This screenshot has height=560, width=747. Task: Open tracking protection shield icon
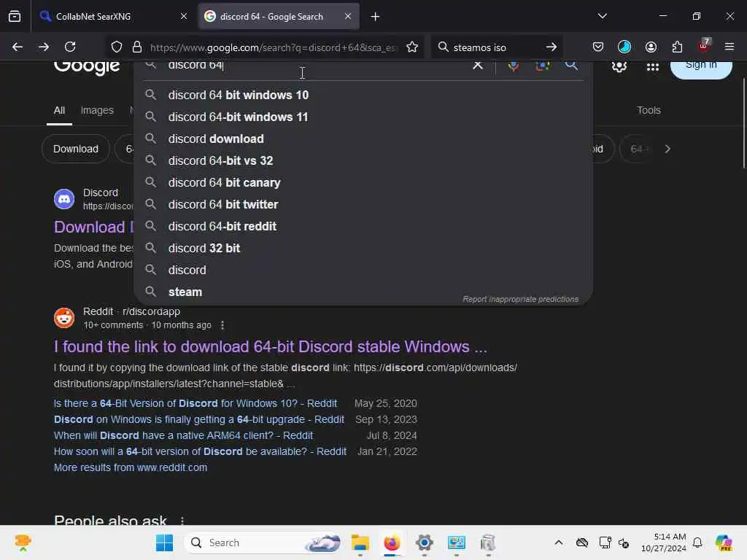pos(117,47)
